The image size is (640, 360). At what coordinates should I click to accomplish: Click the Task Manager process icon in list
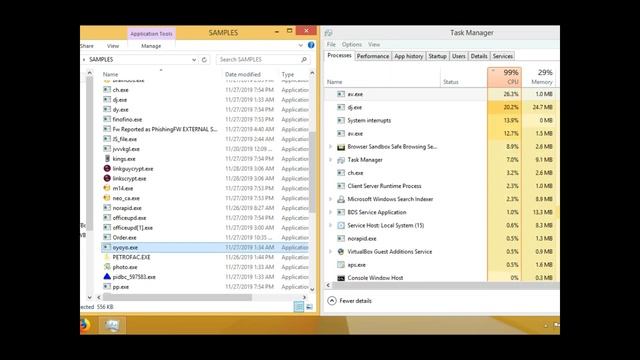coord(341,160)
